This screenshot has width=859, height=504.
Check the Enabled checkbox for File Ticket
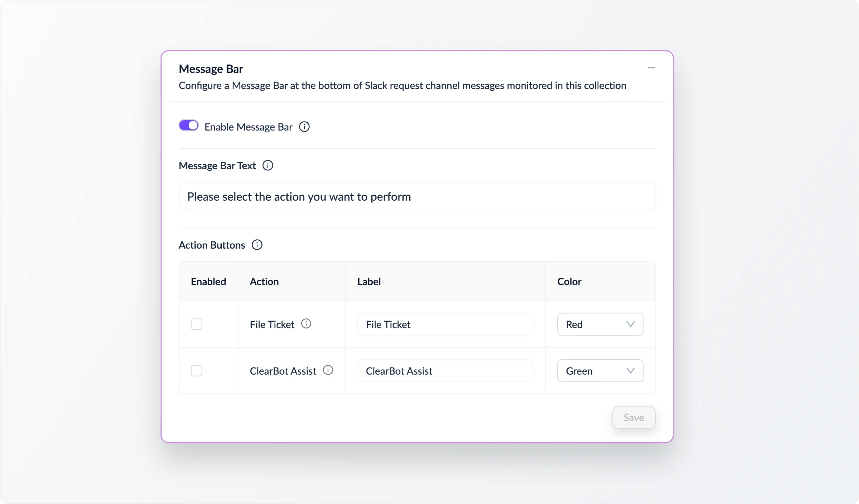click(196, 324)
